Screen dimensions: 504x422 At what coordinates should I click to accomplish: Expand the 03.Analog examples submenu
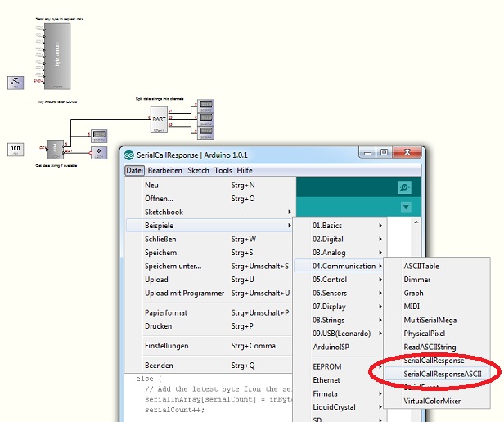[x=340, y=253]
